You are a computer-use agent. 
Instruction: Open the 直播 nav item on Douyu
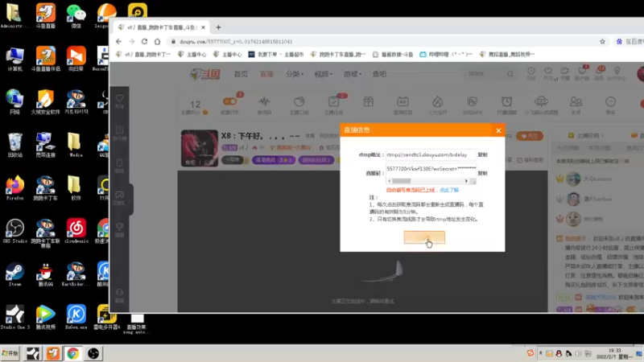tap(266, 74)
